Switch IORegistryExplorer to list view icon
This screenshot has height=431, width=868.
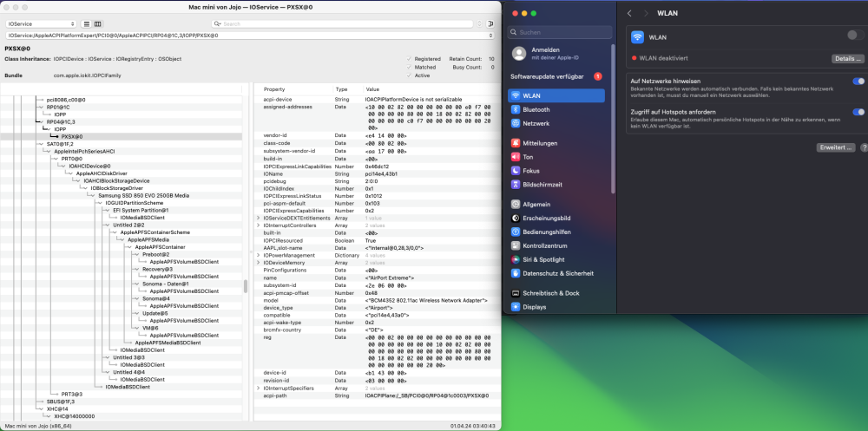click(x=86, y=24)
